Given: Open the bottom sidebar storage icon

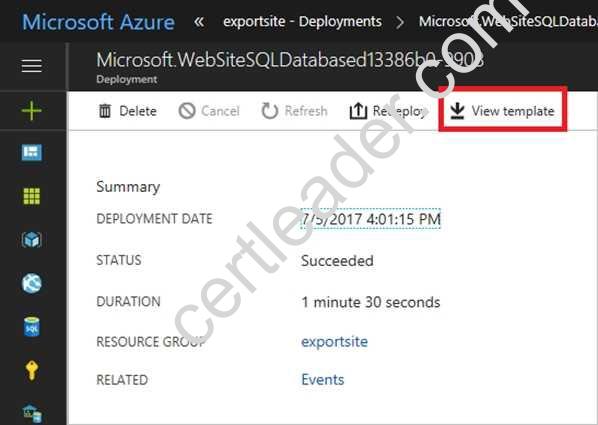Looking at the screenshot, I should [32, 413].
